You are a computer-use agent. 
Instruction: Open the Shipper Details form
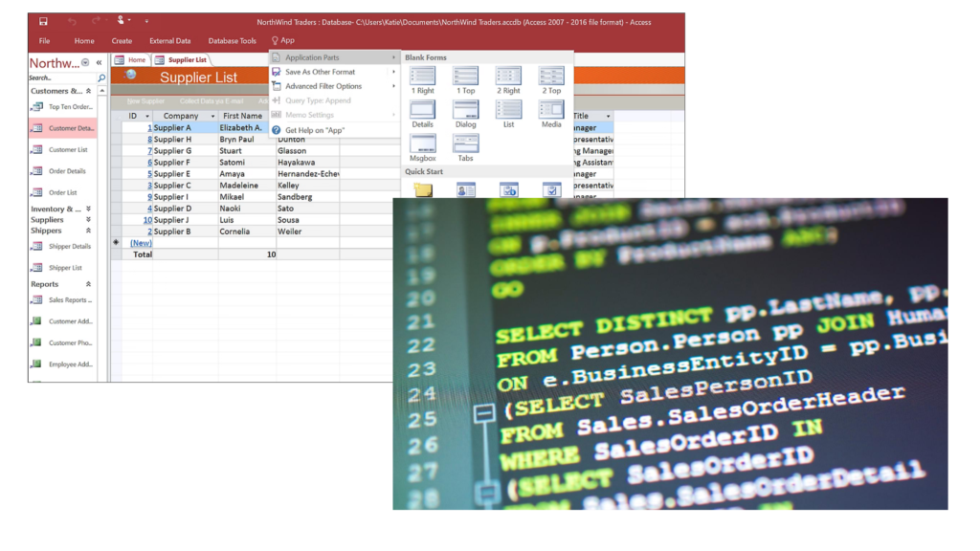(x=62, y=247)
